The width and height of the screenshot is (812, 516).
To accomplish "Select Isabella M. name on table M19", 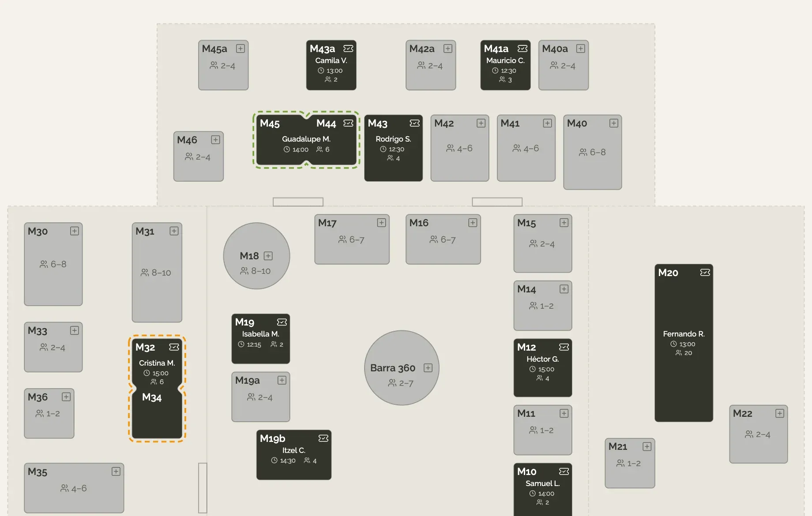I will pyautogui.click(x=261, y=334).
